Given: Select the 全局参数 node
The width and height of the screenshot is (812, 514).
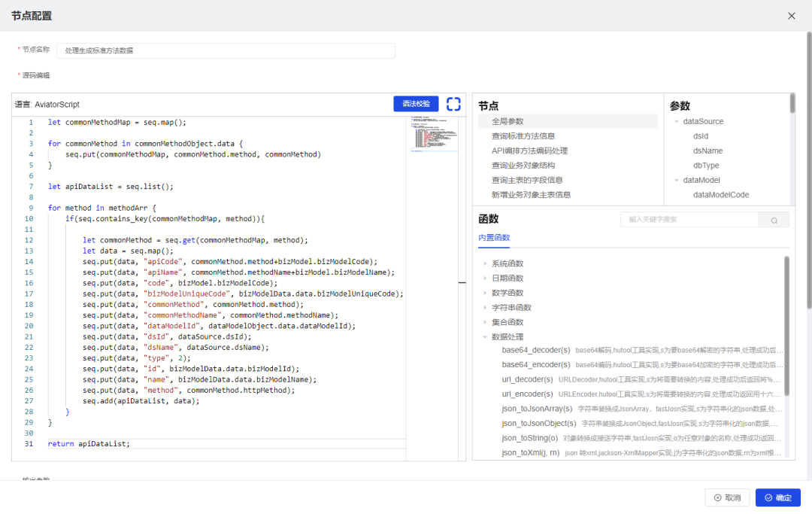Looking at the screenshot, I should [568, 121].
